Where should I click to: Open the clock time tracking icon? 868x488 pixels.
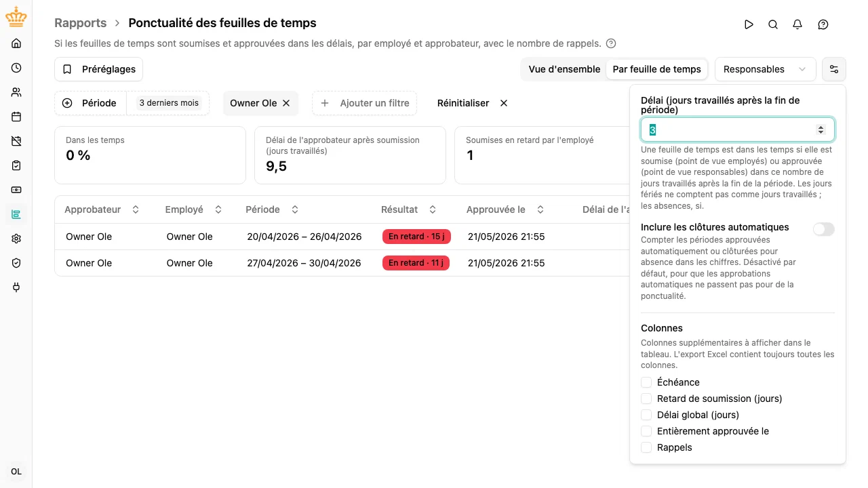pyautogui.click(x=16, y=68)
